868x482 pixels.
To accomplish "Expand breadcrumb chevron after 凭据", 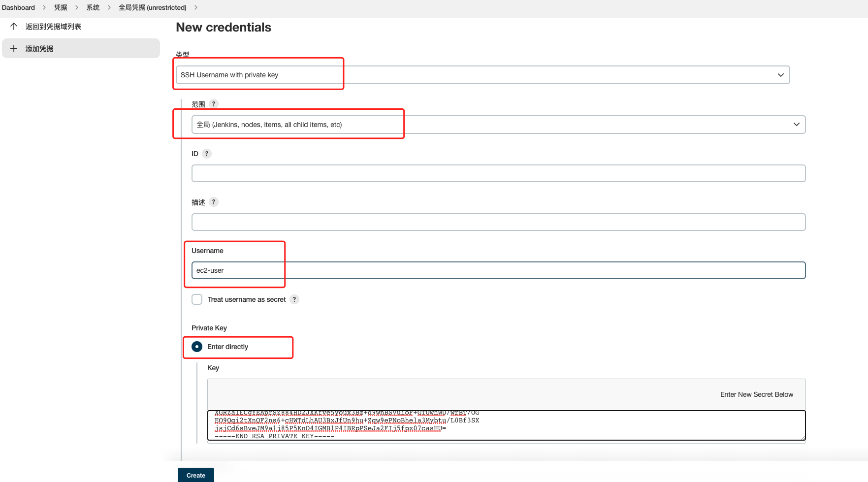I will [x=77, y=7].
